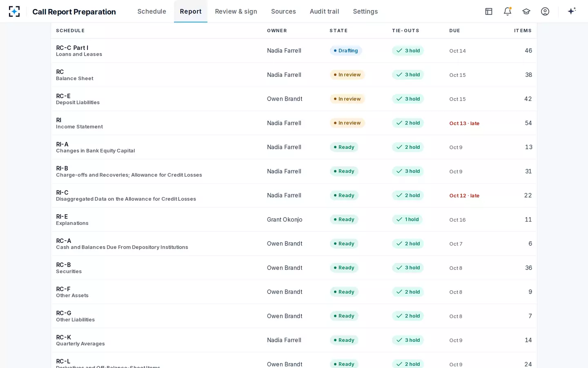Click the In review badge for Deposit Liabilities

click(347, 99)
